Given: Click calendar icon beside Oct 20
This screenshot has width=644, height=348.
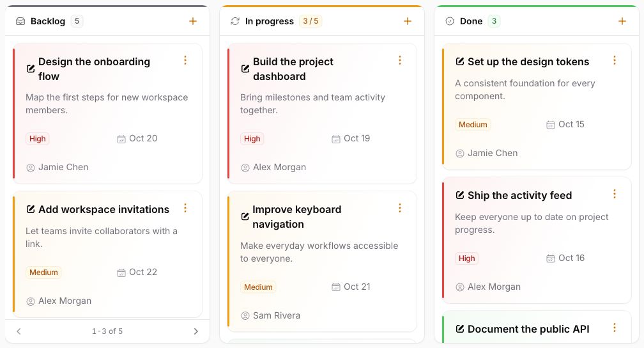Looking at the screenshot, I should [x=121, y=139].
